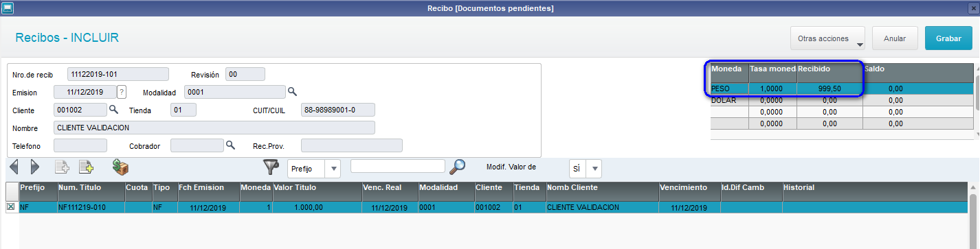Click the empty Telefono field

coord(80,145)
